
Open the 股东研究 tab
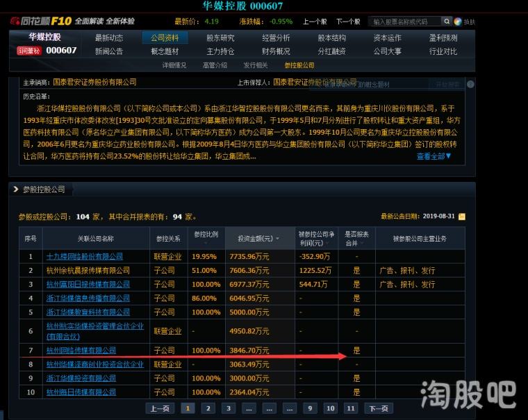[220, 37]
